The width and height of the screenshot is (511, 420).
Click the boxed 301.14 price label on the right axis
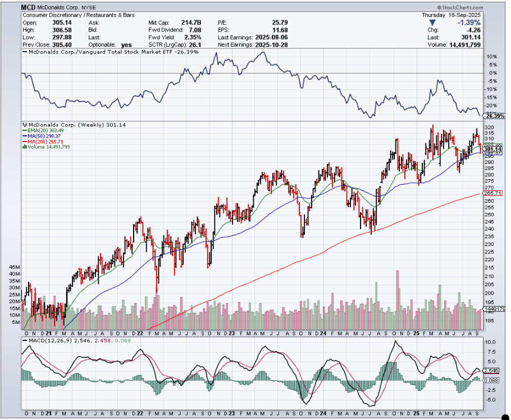pos(493,149)
